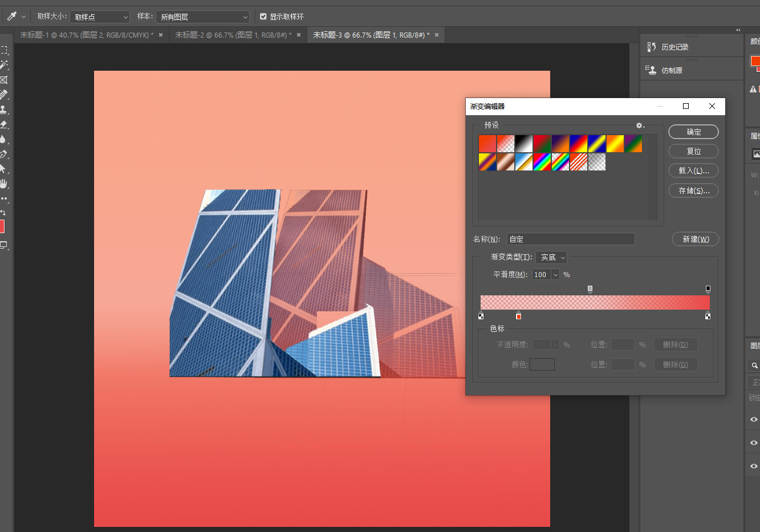Select the Eraser tool
The image size is (760, 532).
[3, 124]
